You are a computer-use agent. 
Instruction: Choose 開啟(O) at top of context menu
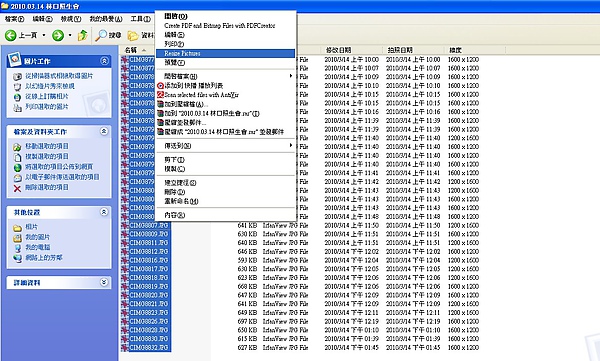(x=225, y=16)
